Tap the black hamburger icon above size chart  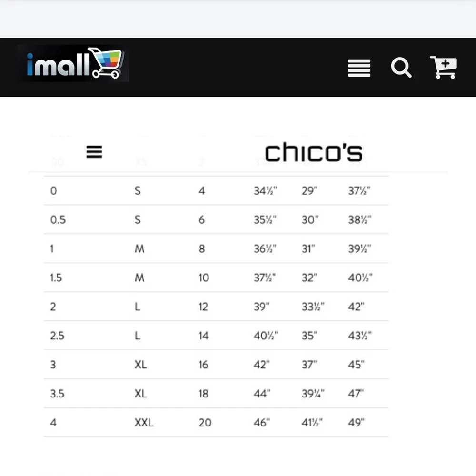(x=94, y=152)
